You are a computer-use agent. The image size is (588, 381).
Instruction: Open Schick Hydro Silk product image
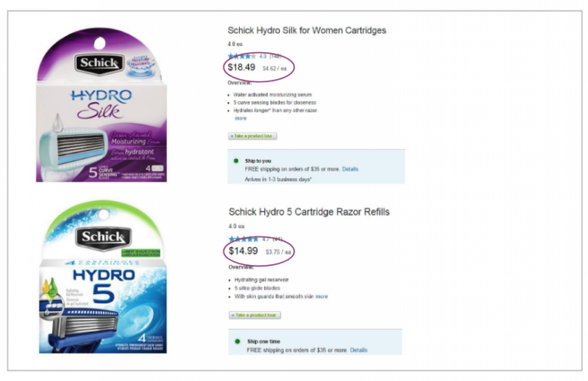101,105
